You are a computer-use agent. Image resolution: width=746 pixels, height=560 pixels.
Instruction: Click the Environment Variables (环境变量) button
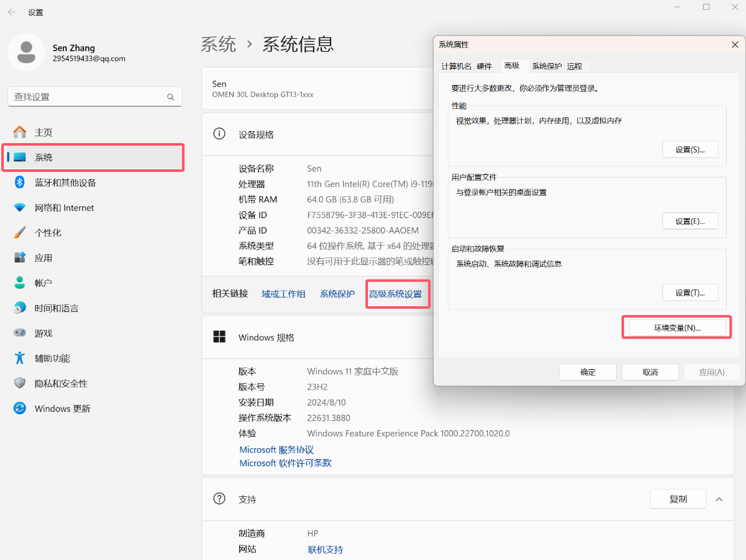(x=677, y=327)
